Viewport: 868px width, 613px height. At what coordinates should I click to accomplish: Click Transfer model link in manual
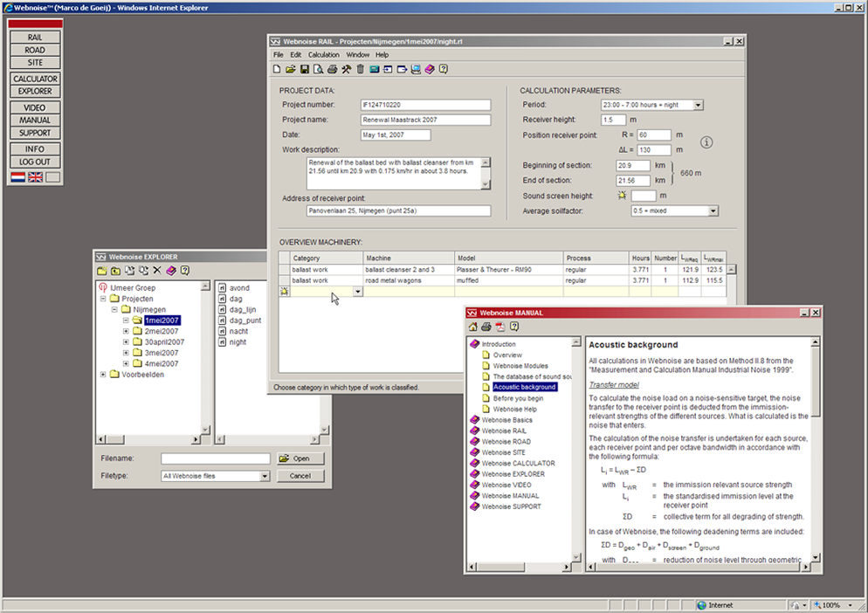613,385
